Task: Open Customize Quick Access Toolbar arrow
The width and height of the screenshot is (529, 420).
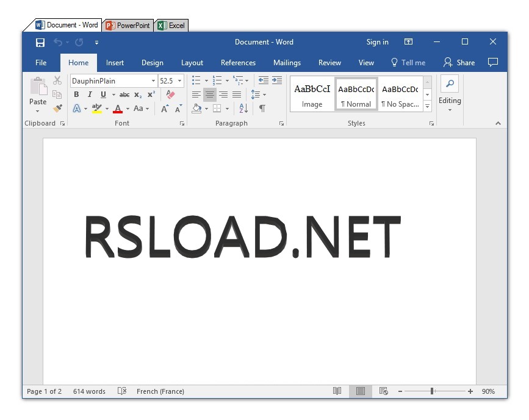Action: click(x=96, y=43)
